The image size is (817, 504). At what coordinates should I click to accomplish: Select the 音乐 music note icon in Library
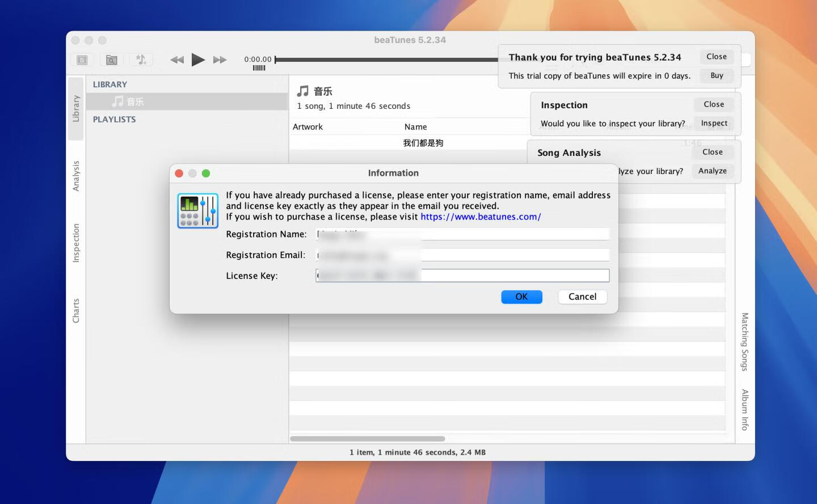(118, 101)
